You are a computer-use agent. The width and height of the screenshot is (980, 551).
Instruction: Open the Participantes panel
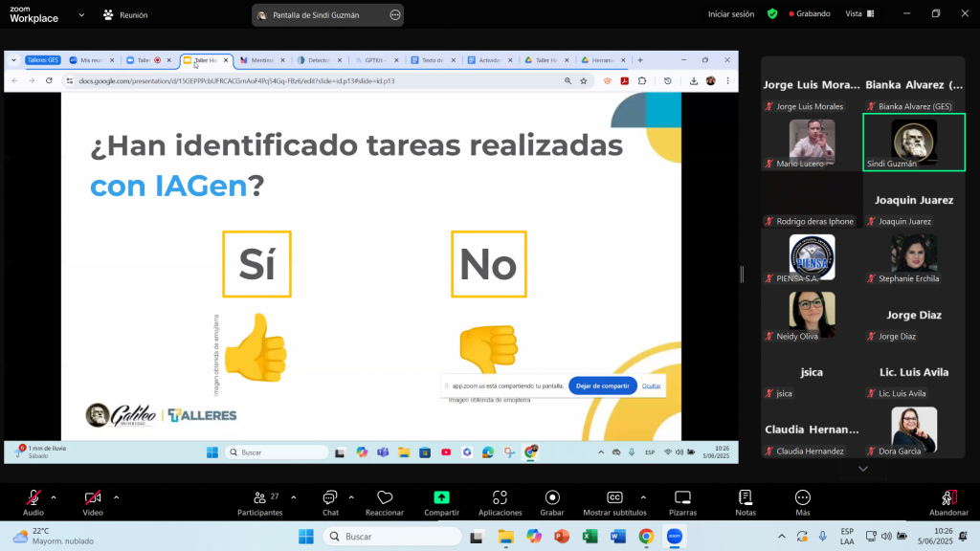click(259, 498)
